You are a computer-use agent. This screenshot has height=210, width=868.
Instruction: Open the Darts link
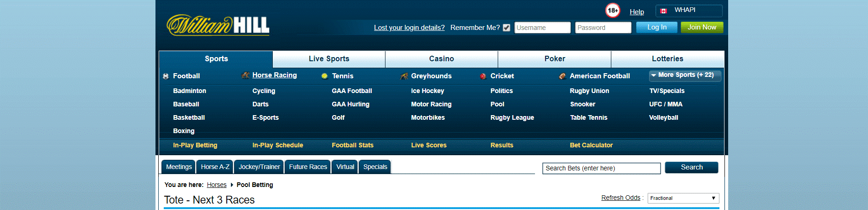(260, 104)
